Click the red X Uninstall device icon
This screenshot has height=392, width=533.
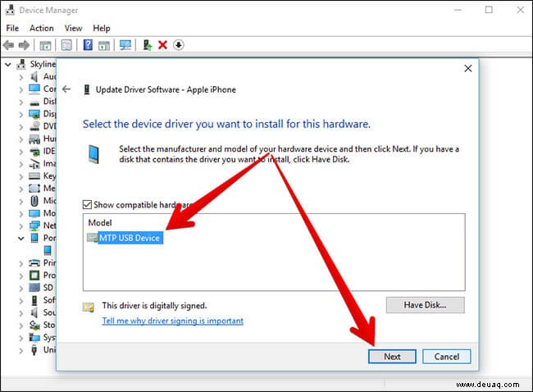click(x=163, y=45)
